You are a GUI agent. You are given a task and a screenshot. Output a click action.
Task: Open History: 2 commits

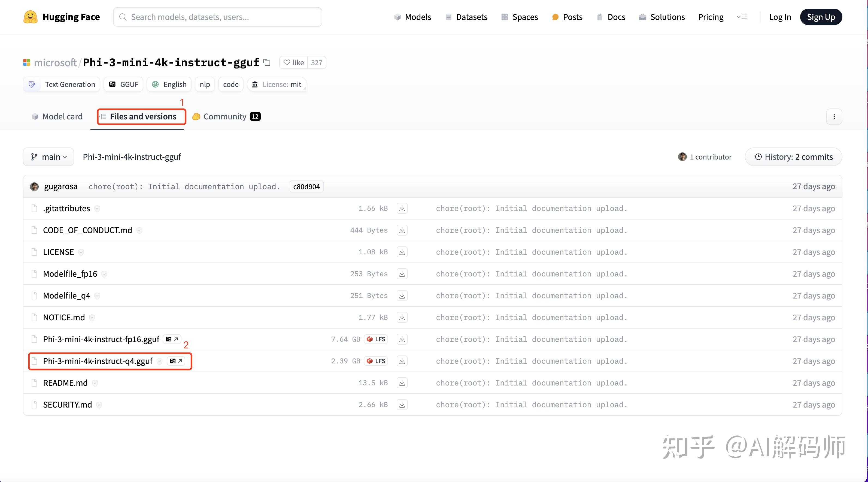pyautogui.click(x=794, y=157)
